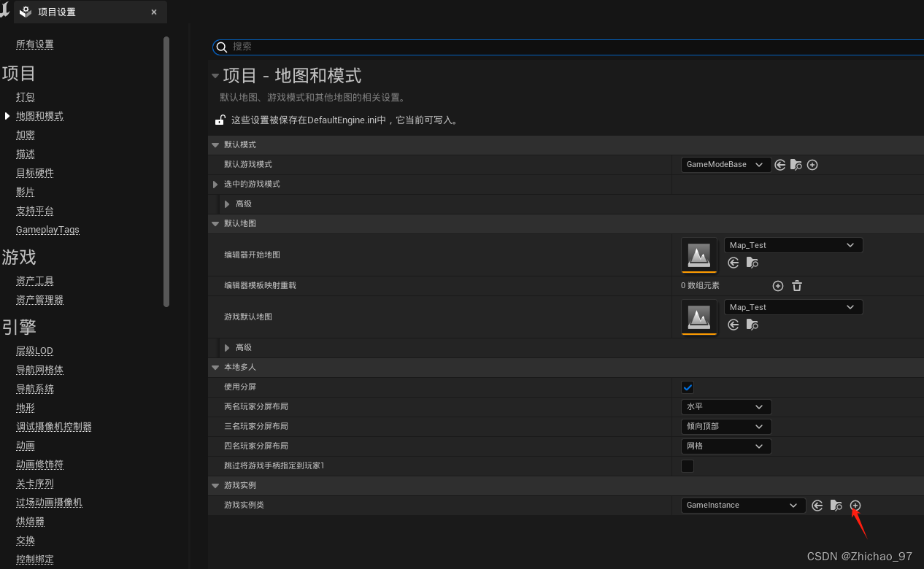Open the 默认游戏模式 dropdown
This screenshot has width=924, height=569.
725,165
